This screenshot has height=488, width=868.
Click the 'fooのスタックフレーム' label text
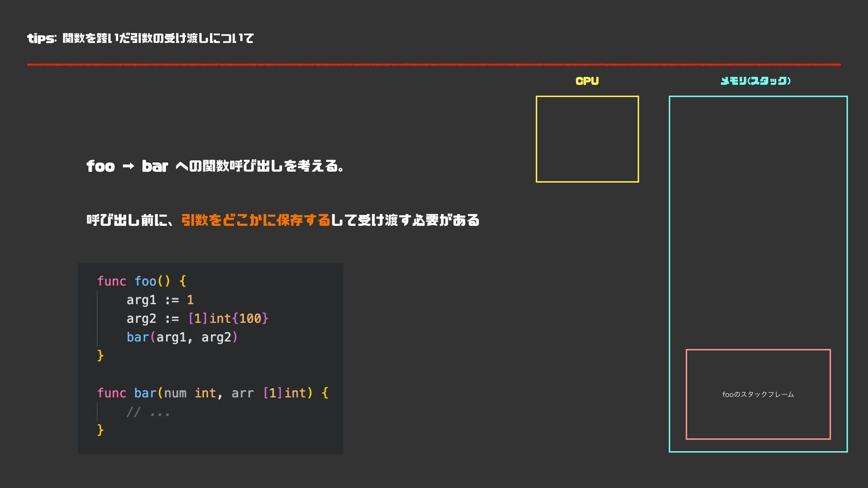click(758, 394)
